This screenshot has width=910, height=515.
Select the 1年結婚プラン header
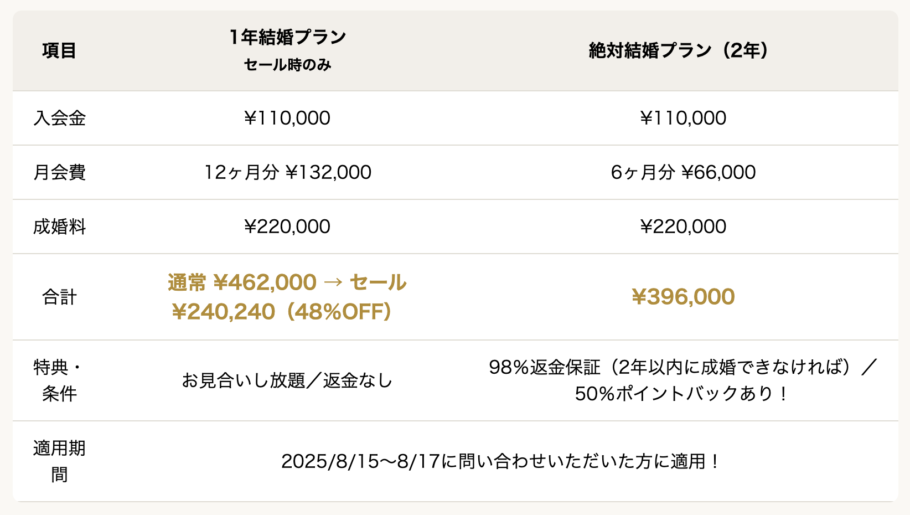(287, 37)
